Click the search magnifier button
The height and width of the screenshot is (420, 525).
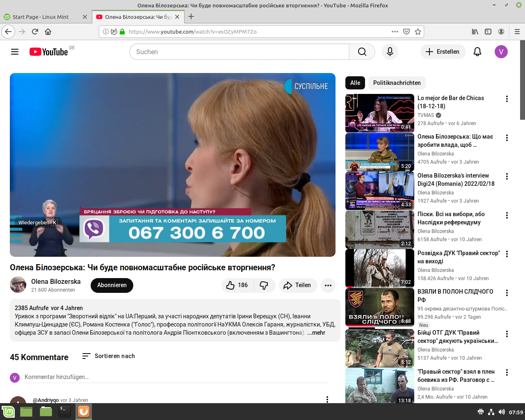(x=362, y=52)
